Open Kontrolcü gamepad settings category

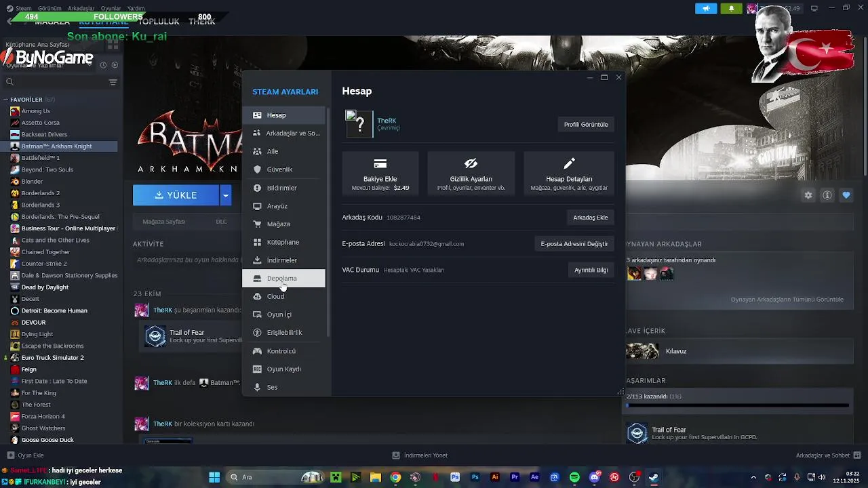tap(283, 351)
